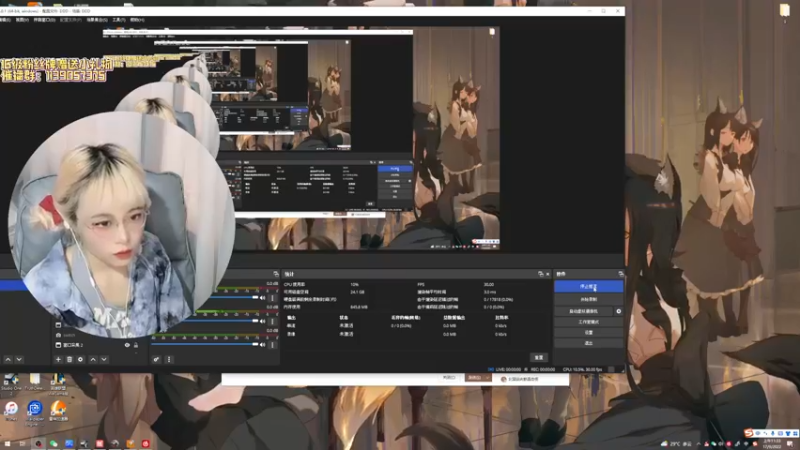The image size is (800, 450).
Task: Click 启动虚拟摄像机 start virtual camera button
Action: (584, 311)
